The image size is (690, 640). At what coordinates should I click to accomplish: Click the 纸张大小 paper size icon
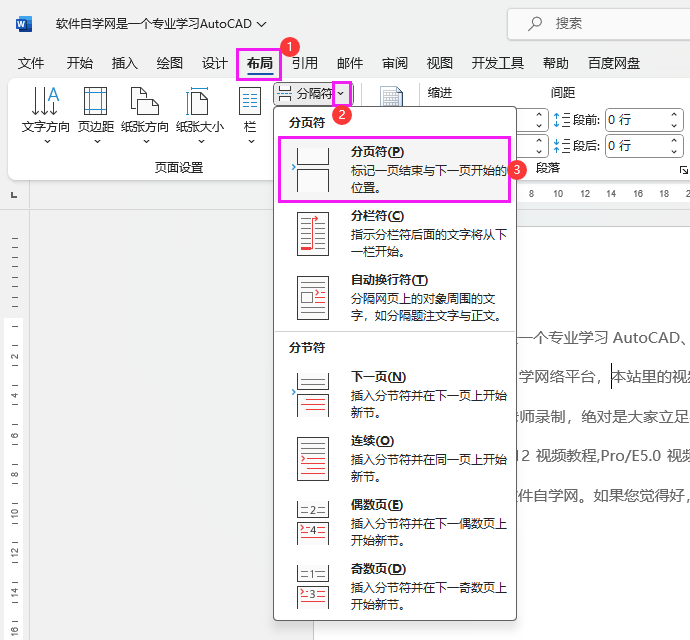click(x=197, y=101)
